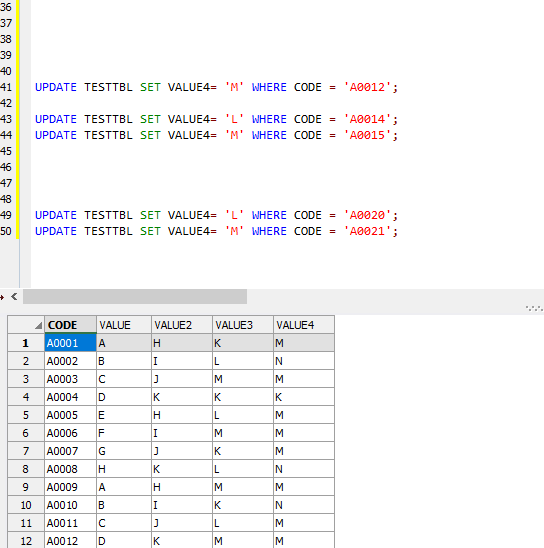The height and width of the screenshot is (548, 544).
Task: Select row header 6 in the grid
Action: point(26,433)
